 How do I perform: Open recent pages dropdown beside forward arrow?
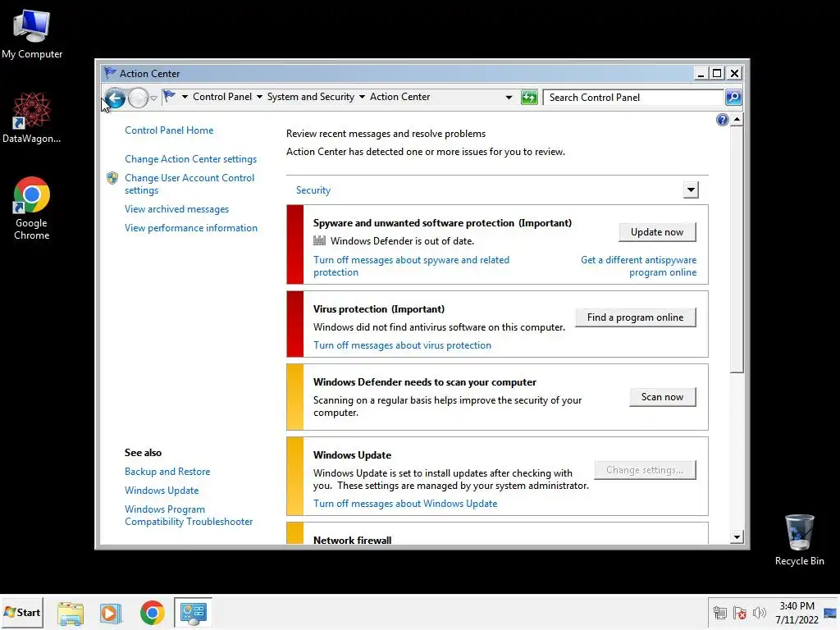(153, 98)
